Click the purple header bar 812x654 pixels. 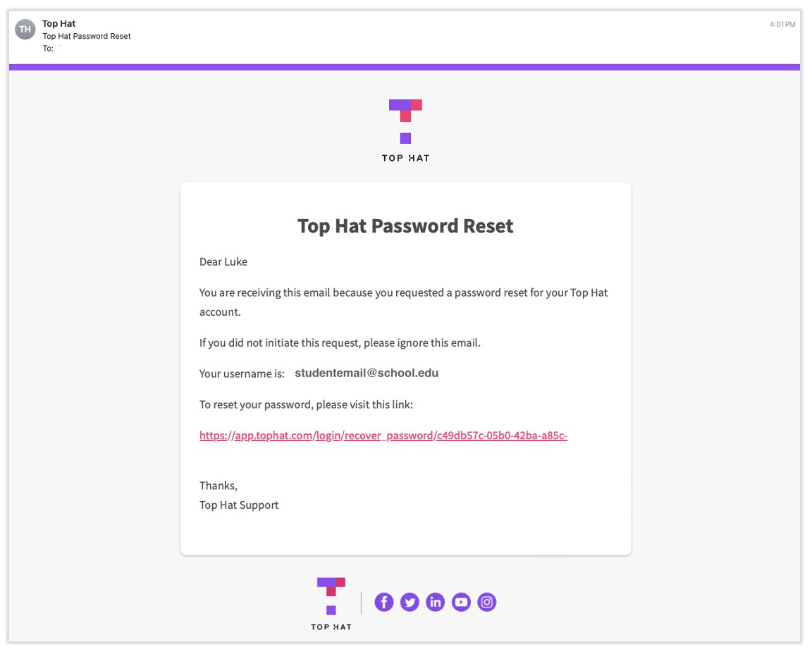tap(405, 68)
